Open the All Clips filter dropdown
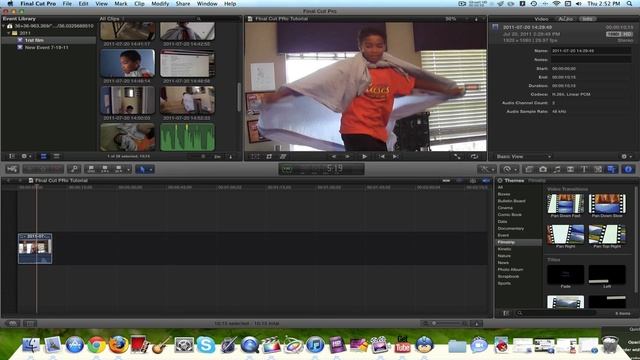Viewport: 640px width, 360px height. coord(112,19)
